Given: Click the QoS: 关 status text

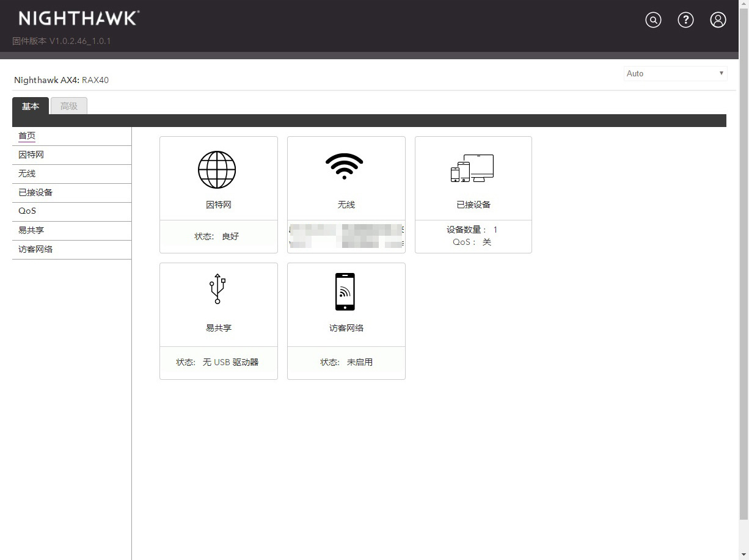Looking at the screenshot, I should click(472, 242).
